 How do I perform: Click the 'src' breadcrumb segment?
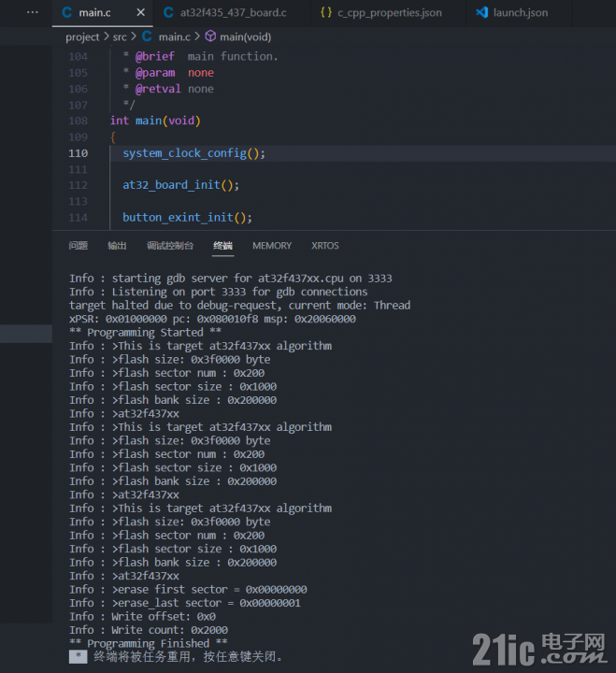tap(120, 37)
